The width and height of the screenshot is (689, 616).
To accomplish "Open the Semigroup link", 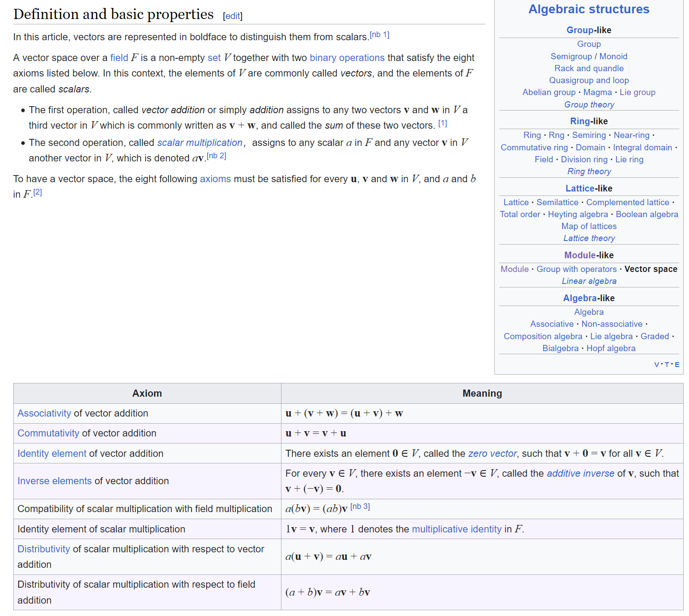I will pos(571,57).
